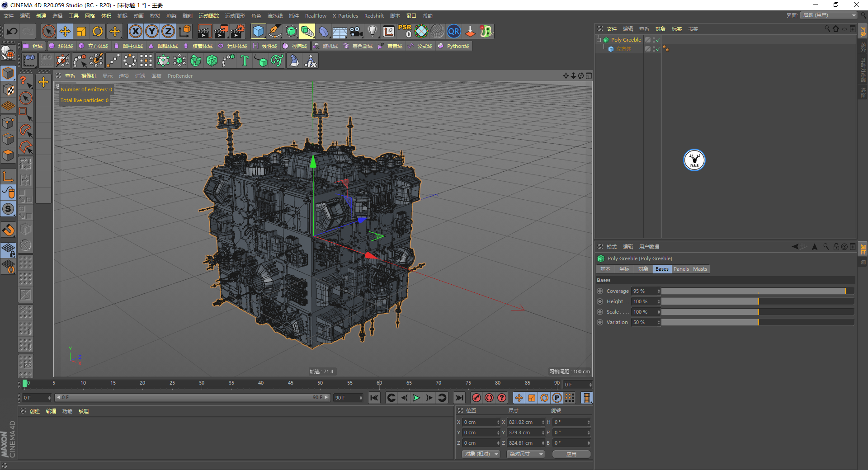Open the RealFlow menu

(315, 16)
